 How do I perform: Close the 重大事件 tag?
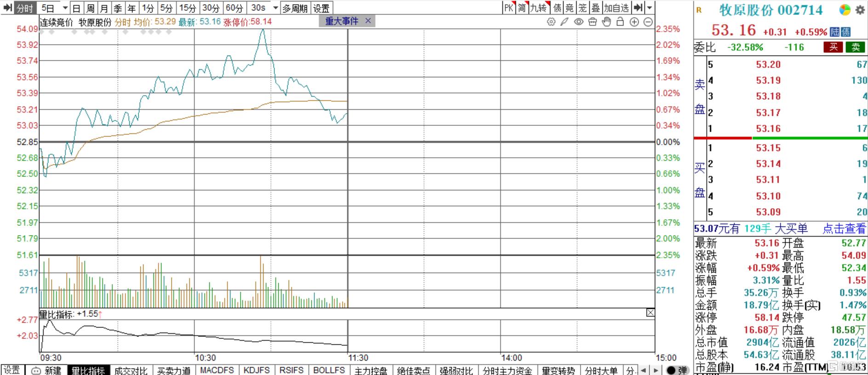(x=368, y=21)
